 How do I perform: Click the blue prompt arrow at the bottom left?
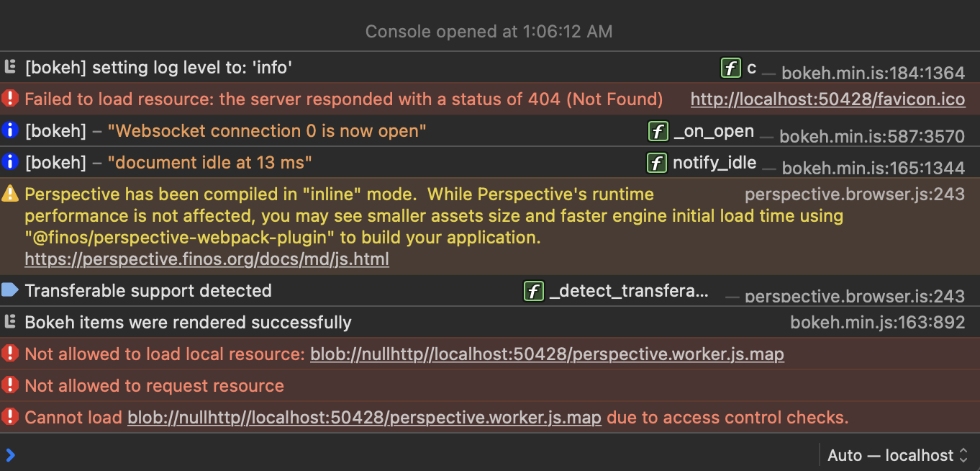(10, 455)
